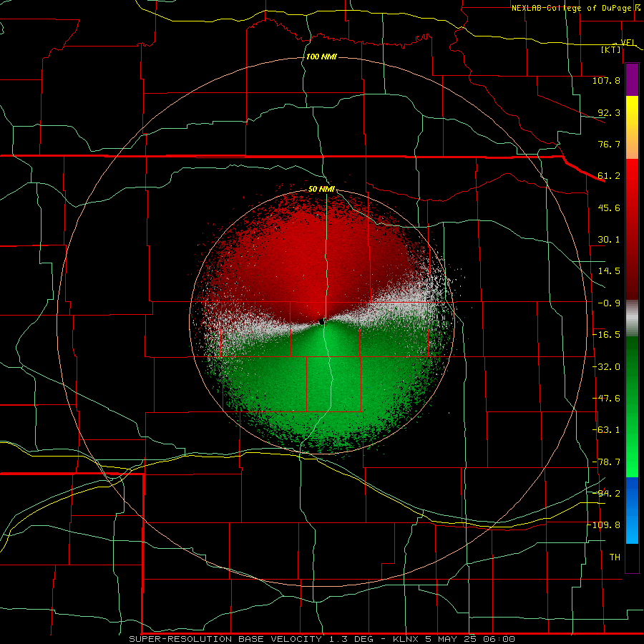Click the 14.5 velocity scale value

609,271
